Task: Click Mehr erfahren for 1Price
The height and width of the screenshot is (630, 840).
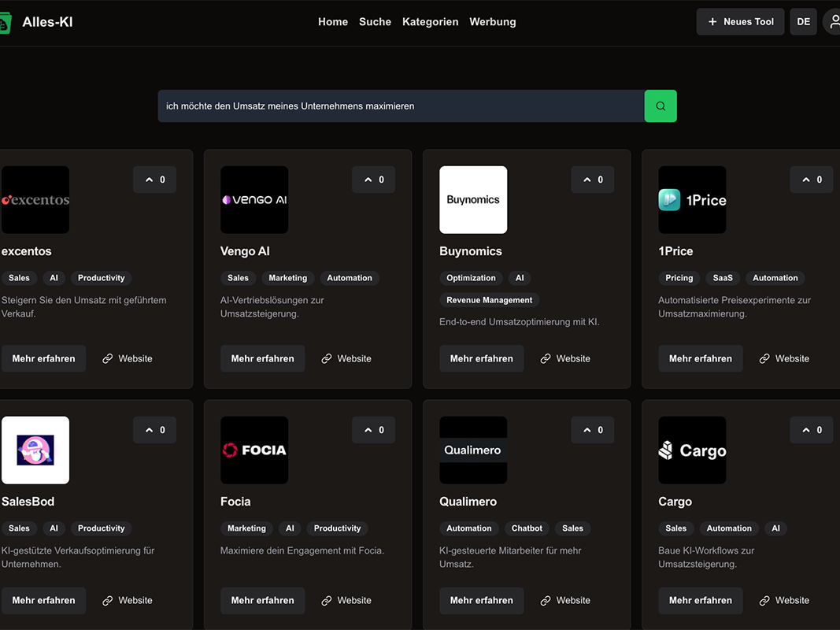Action: click(700, 358)
